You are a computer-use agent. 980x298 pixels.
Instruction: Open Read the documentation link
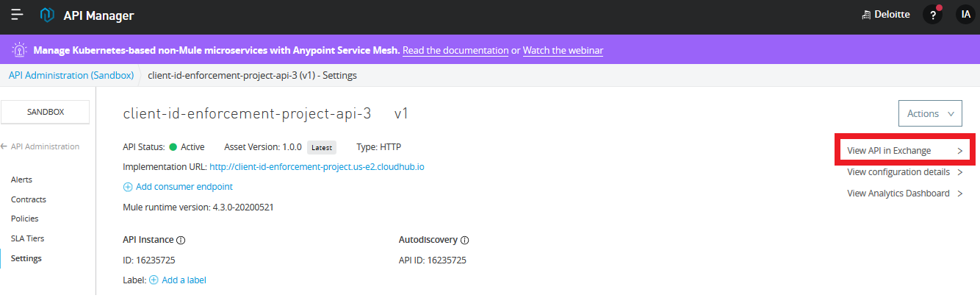[455, 50]
